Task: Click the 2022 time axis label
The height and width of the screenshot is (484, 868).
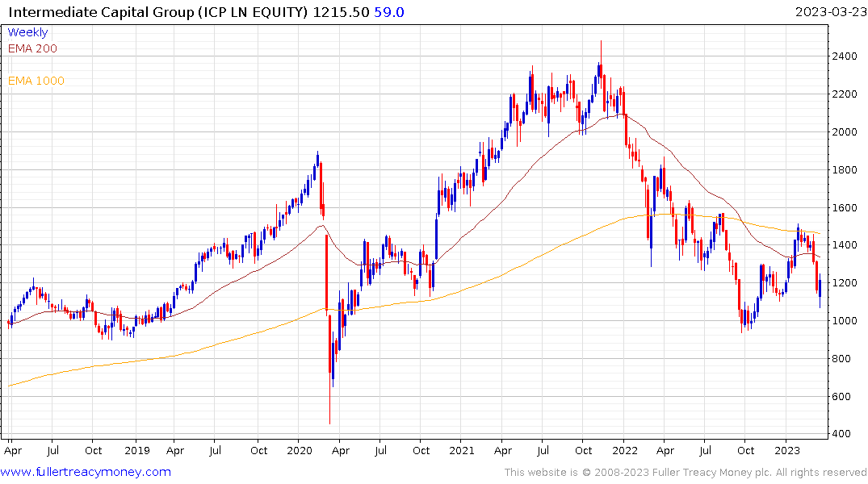Action: (x=625, y=450)
